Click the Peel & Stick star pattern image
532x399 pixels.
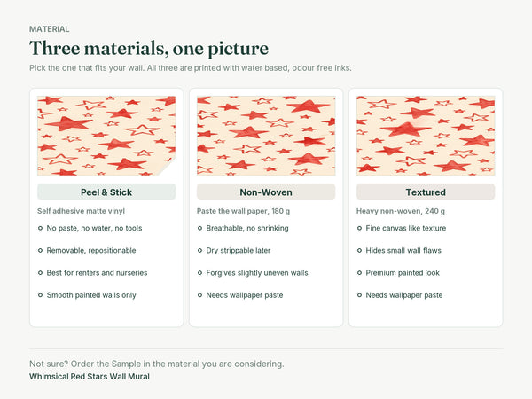106,136
